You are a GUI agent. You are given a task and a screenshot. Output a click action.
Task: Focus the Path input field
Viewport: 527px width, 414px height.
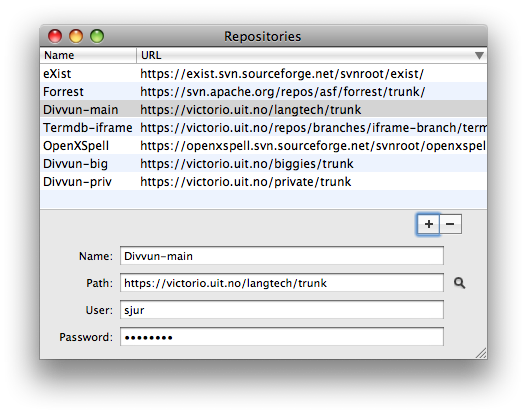(282, 283)
